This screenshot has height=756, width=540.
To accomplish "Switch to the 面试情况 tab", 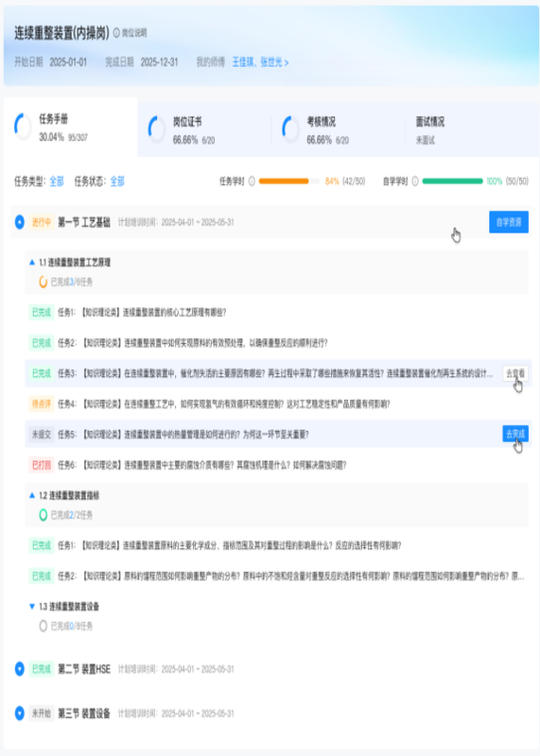I will [472, 130].
